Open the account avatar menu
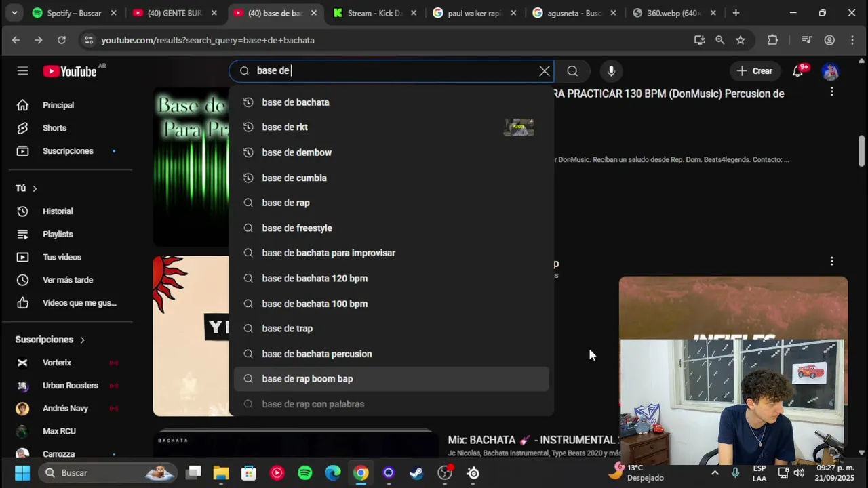 point(831,70)
